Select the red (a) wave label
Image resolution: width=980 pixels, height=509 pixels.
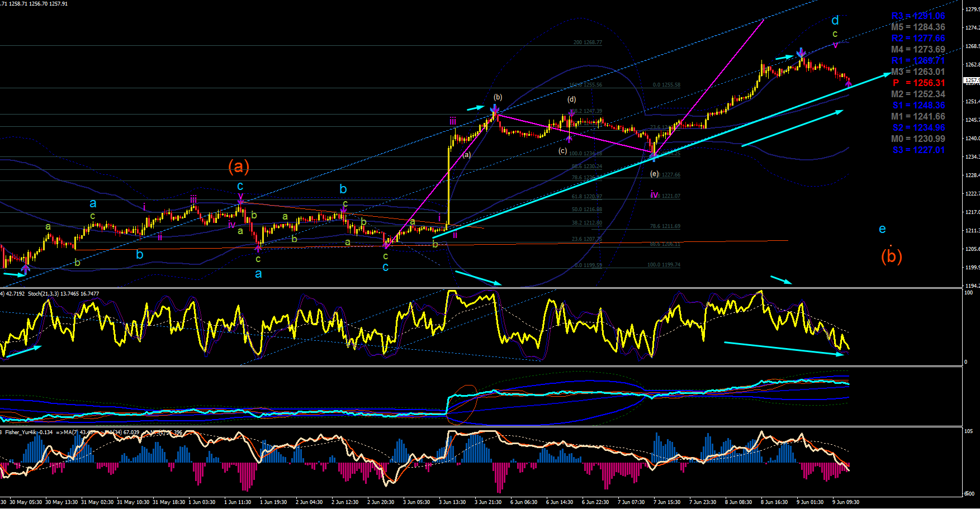coord(239,166)
